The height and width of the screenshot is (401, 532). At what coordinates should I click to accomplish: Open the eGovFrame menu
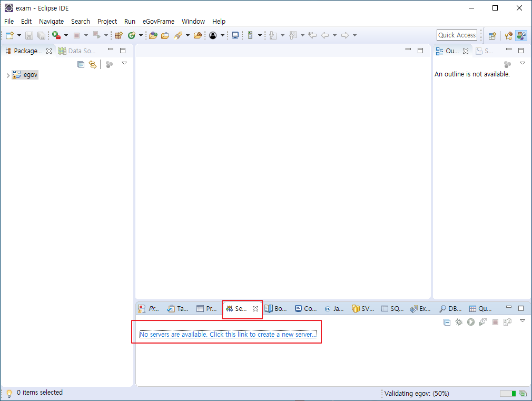pos(159,22)
